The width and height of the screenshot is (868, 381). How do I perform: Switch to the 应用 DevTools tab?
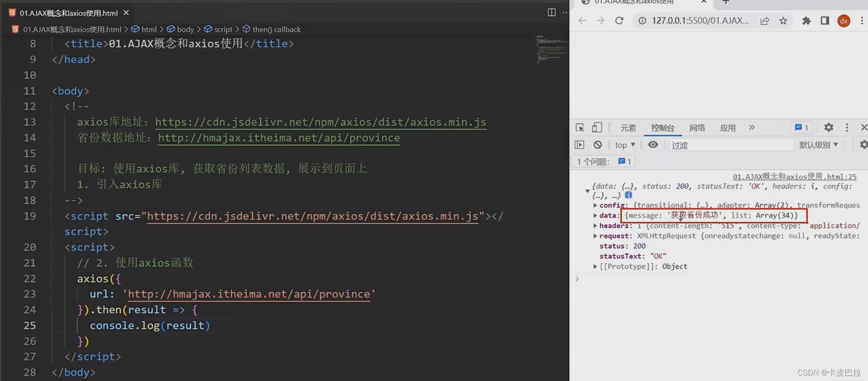728,128
